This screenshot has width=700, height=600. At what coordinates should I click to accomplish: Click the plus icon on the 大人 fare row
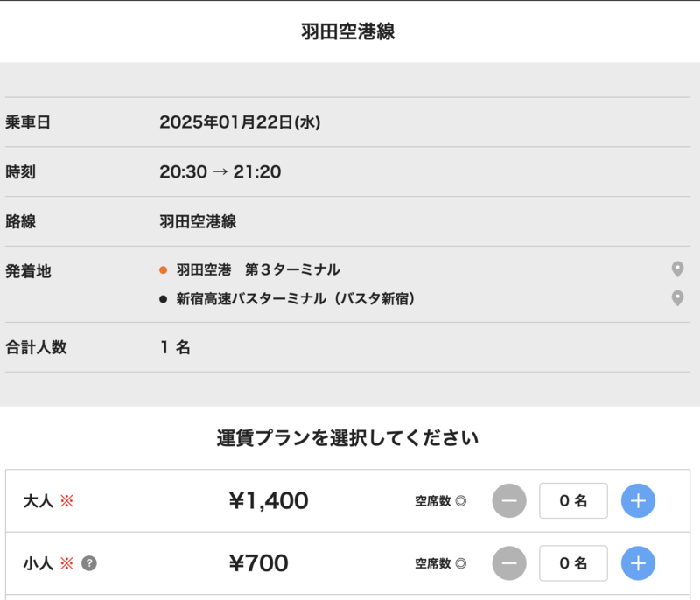pos(638,500)
